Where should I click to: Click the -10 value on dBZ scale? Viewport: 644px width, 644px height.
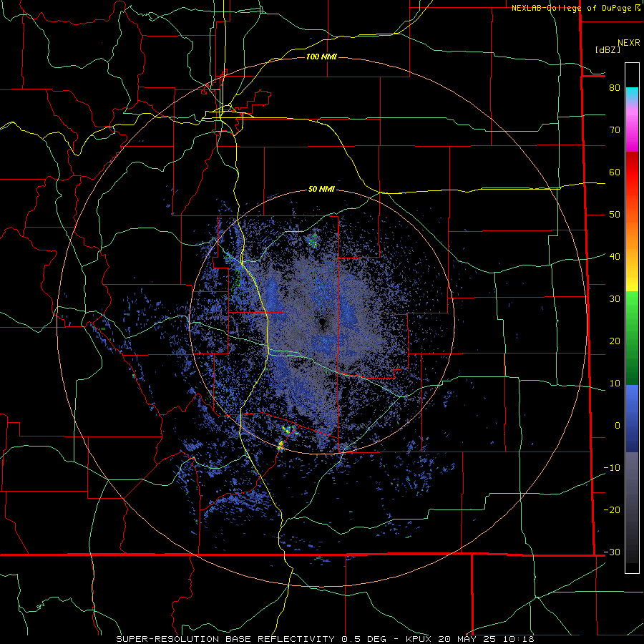point(612,468)
